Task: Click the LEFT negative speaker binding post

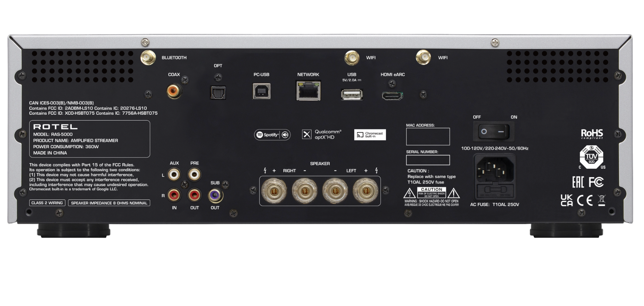Action: coord(335,191)
